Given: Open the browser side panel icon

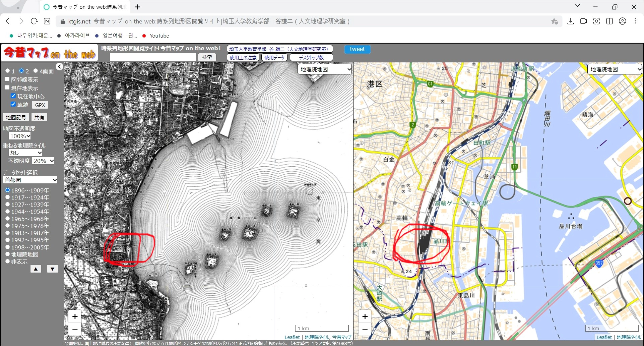Looking at the screenshot, I should coord(609,21).
